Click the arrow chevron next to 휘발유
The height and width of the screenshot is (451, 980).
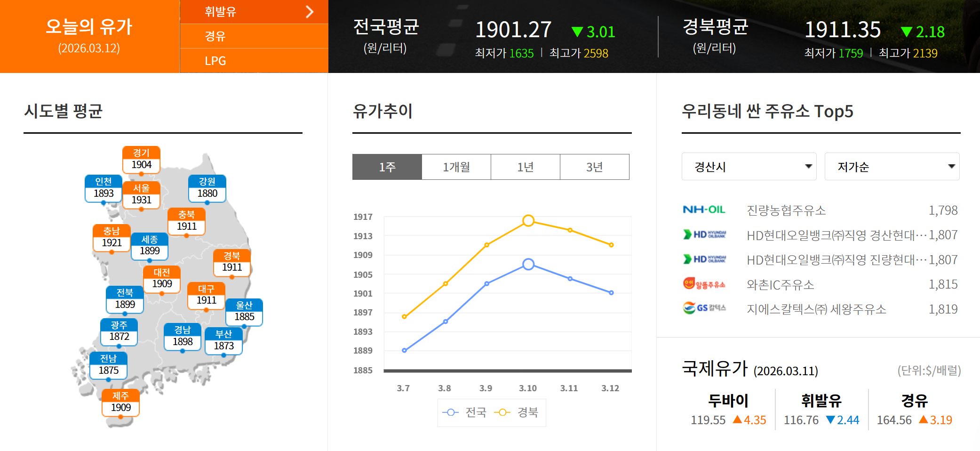click(309, 12)
